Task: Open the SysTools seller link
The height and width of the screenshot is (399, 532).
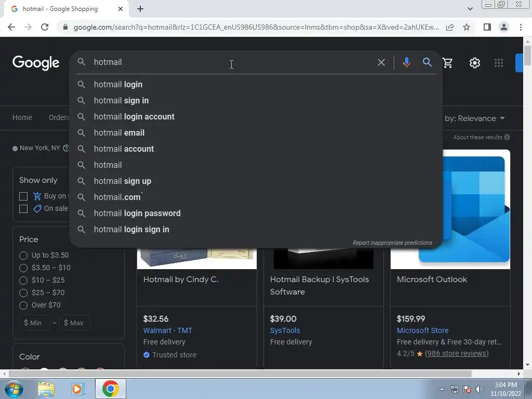Action: 285,330
